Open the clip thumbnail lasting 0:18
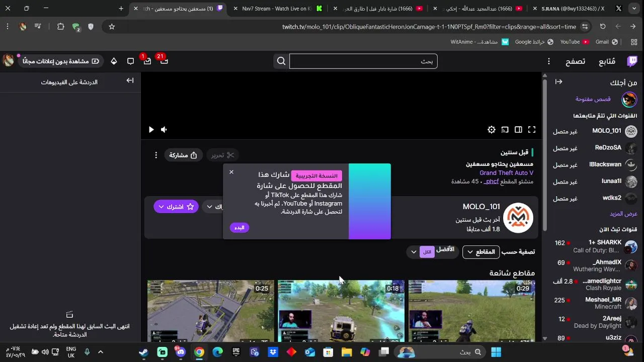Viewport: 644px width, 362px height. (341, 312)
